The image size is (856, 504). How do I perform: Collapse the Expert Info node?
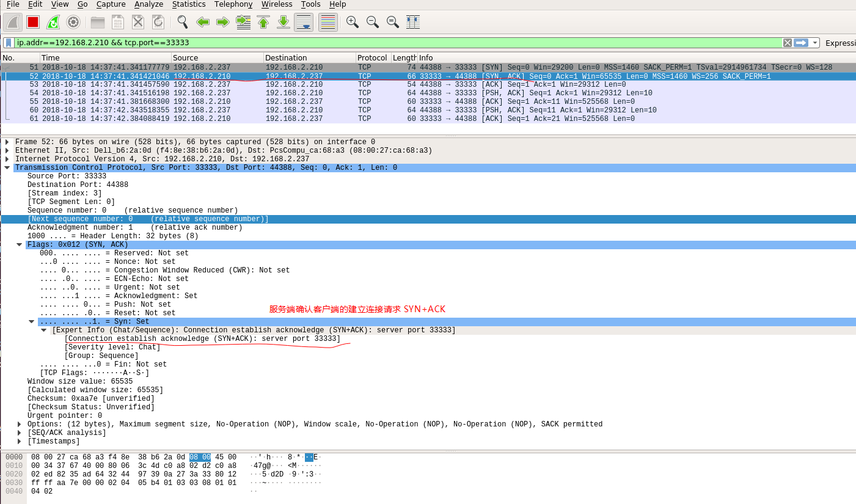43,330
